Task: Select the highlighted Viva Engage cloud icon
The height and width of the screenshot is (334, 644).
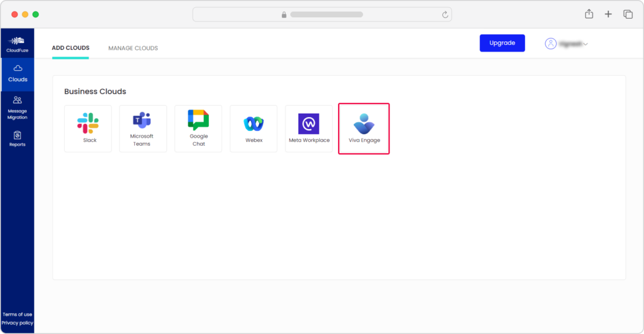Action: 364,128
